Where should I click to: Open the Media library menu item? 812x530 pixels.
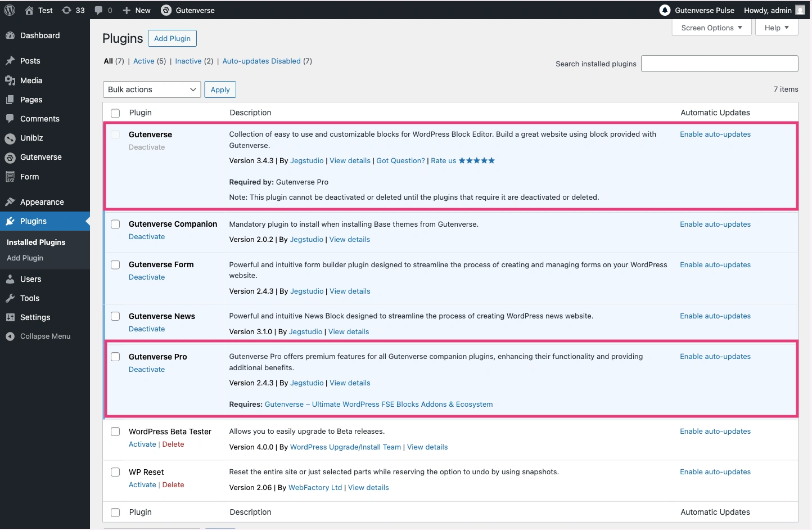(31, 80)
